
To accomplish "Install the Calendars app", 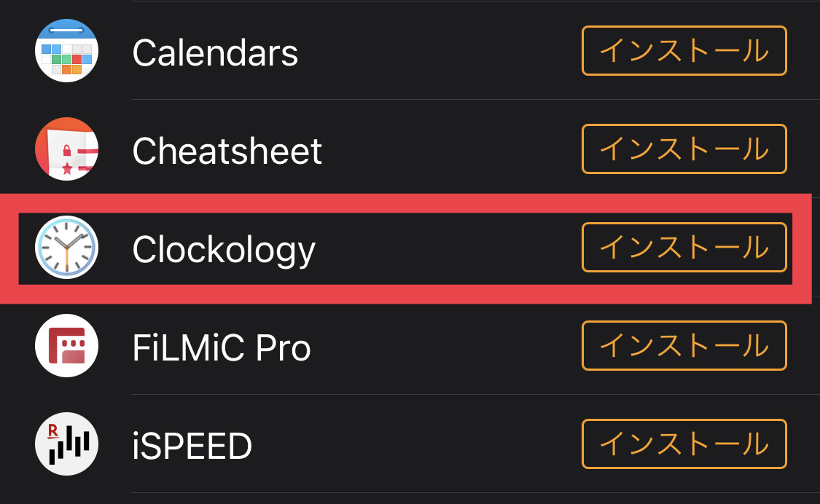I will click(684, 51).
